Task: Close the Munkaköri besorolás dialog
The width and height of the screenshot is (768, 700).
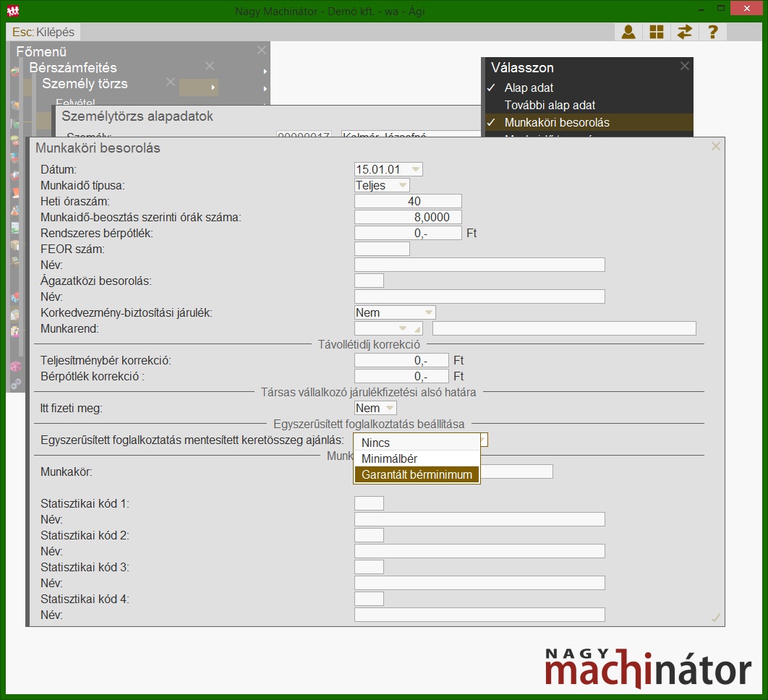Action: (716, 147)
